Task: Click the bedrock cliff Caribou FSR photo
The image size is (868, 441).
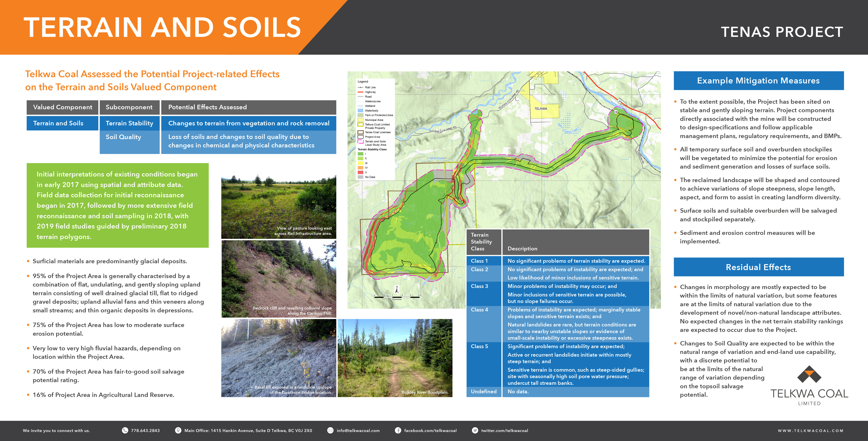Action: click(x=279, y=279)
